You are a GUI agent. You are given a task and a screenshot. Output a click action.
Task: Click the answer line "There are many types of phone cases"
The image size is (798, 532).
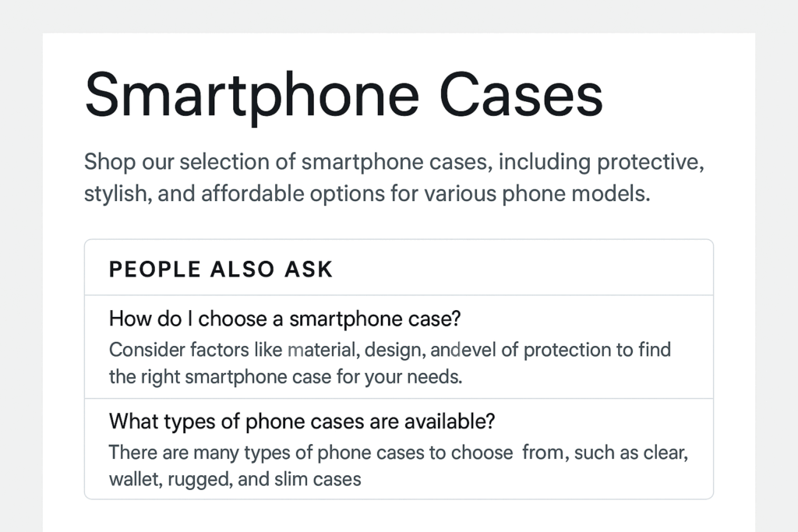pos(398,453)
